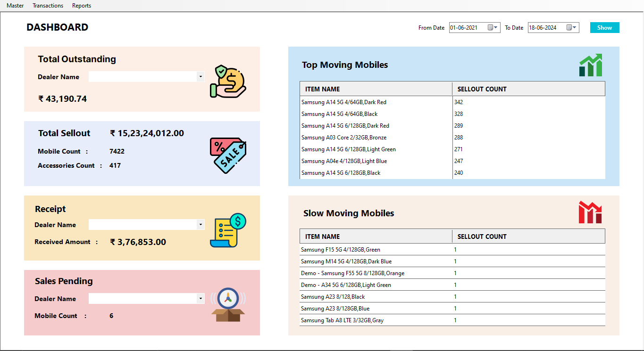644x351 pixels.
Task: Click the DASHBOARD heading
Action: pyautogui.click(x=58, y=27)
